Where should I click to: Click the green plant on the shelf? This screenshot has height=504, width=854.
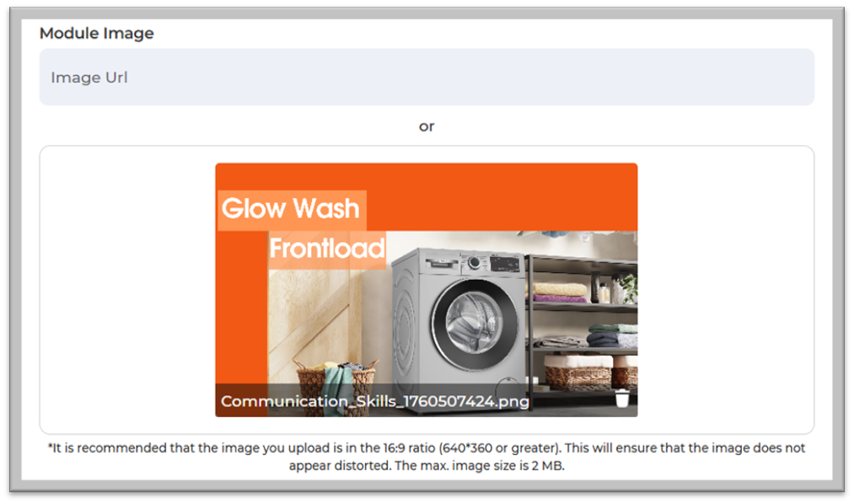630,288
